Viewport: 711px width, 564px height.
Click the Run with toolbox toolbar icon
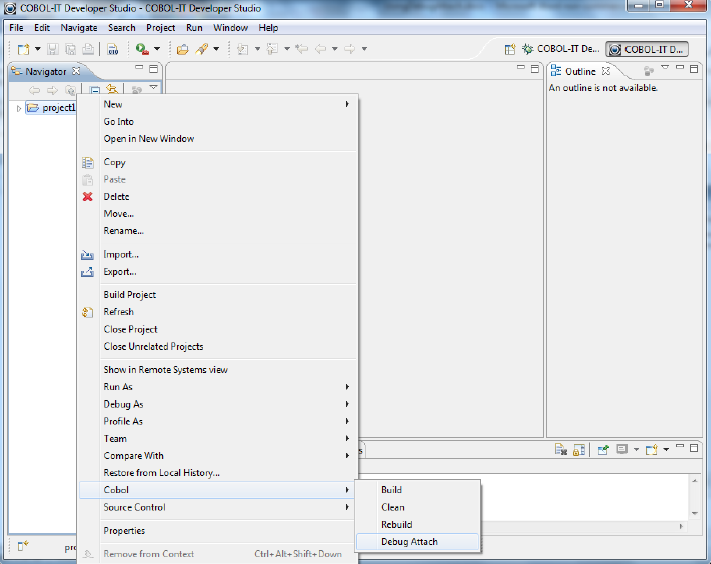coord(142,49)
